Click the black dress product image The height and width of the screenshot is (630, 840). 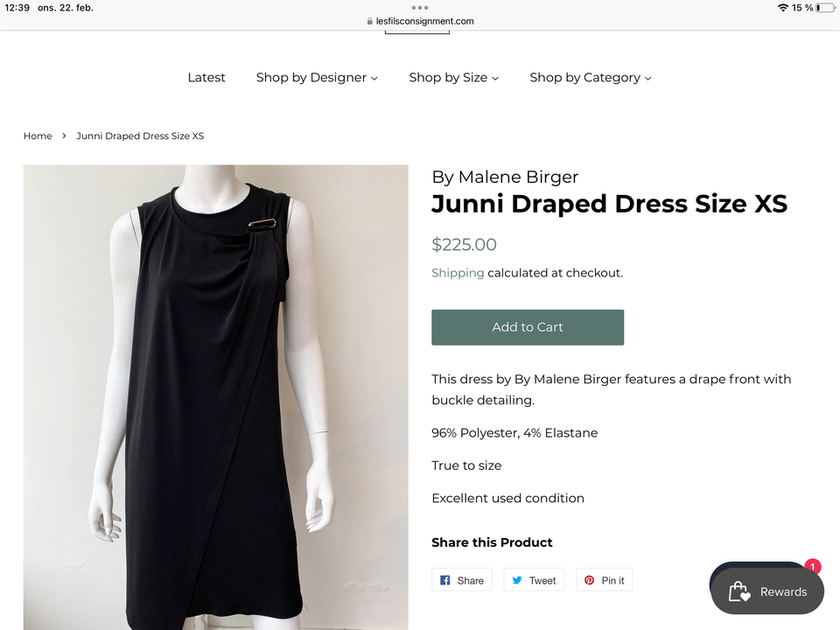(215, 397)
